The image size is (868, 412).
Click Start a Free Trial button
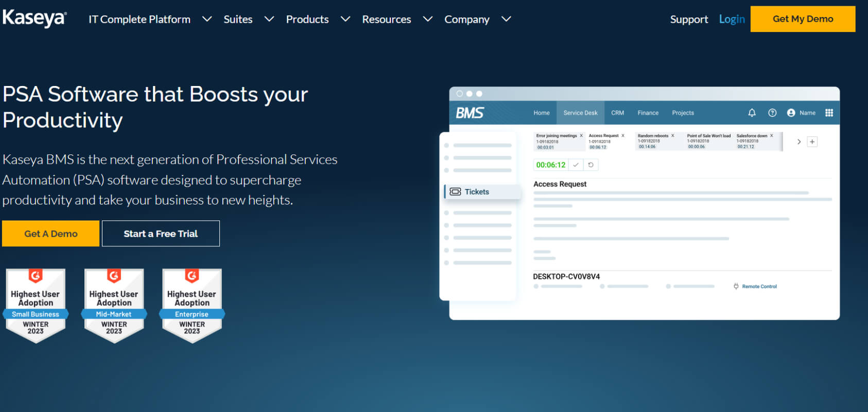coord(161,234)
